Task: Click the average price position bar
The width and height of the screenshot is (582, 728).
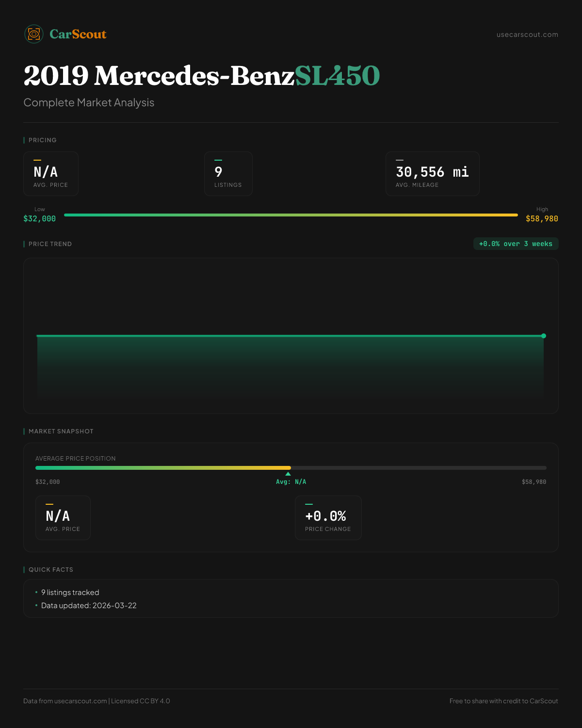Action: (291, 468)
